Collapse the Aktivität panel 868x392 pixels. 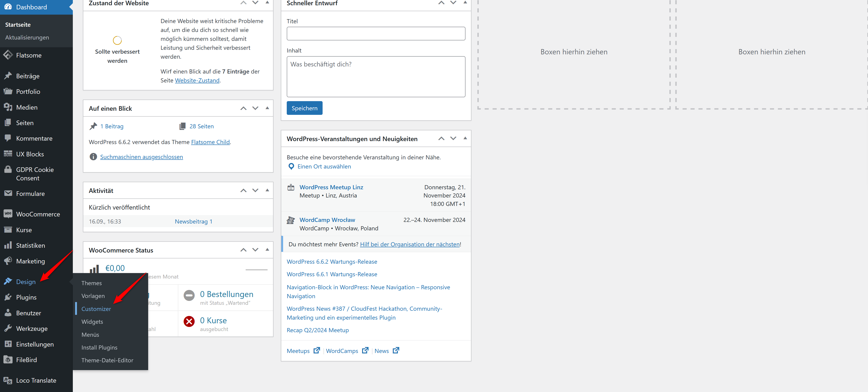(x=267, y=190)
